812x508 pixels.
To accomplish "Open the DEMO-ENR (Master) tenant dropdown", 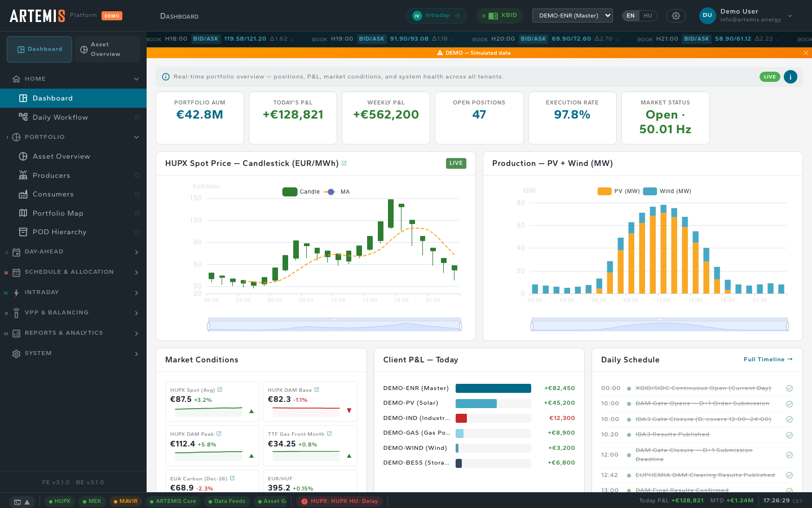I will tap(572, 16).
